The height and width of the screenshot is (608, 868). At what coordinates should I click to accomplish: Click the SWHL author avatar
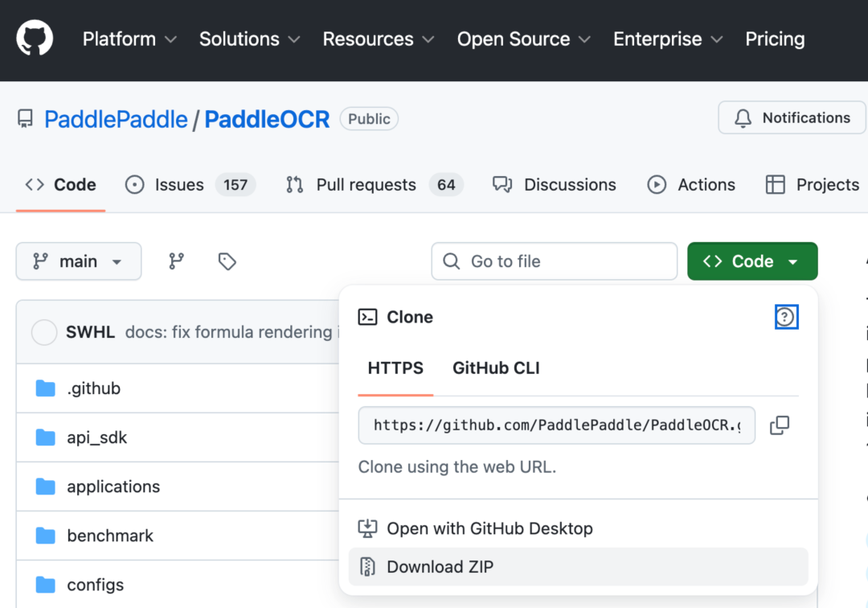(x=44, y=332)
